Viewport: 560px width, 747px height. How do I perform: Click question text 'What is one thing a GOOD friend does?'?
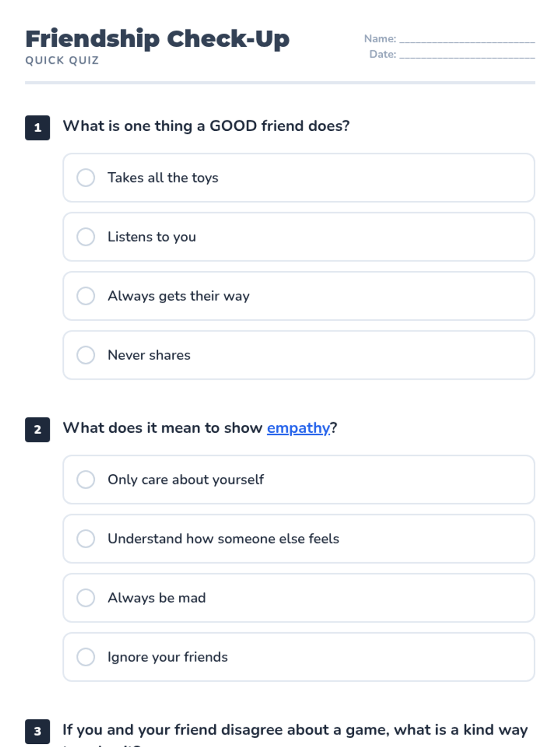pyautogui.click(x=206, y=126)
